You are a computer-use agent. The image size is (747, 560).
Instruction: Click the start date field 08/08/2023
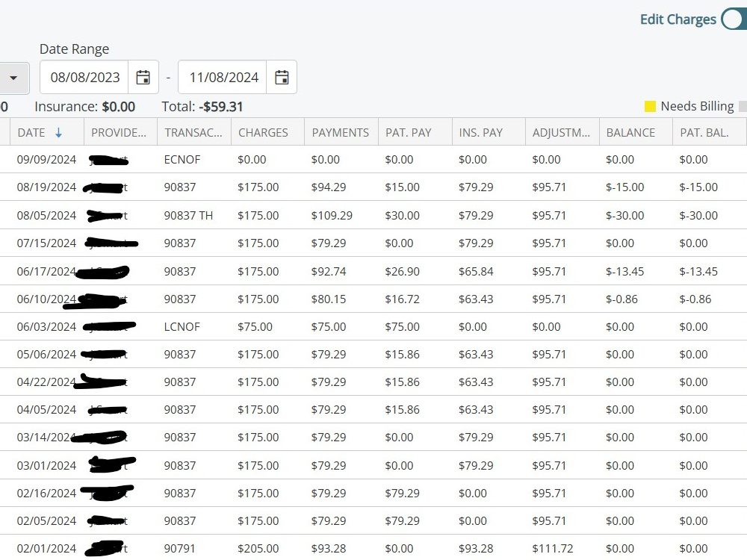pos(85,77)
